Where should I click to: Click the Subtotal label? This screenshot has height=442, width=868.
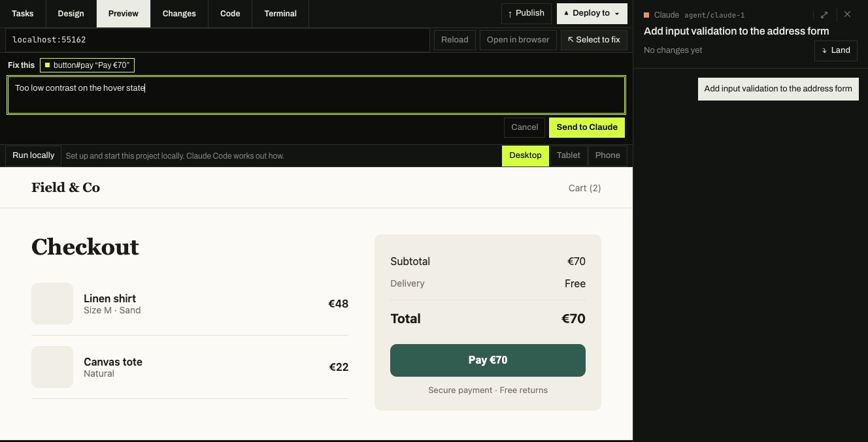410,261
